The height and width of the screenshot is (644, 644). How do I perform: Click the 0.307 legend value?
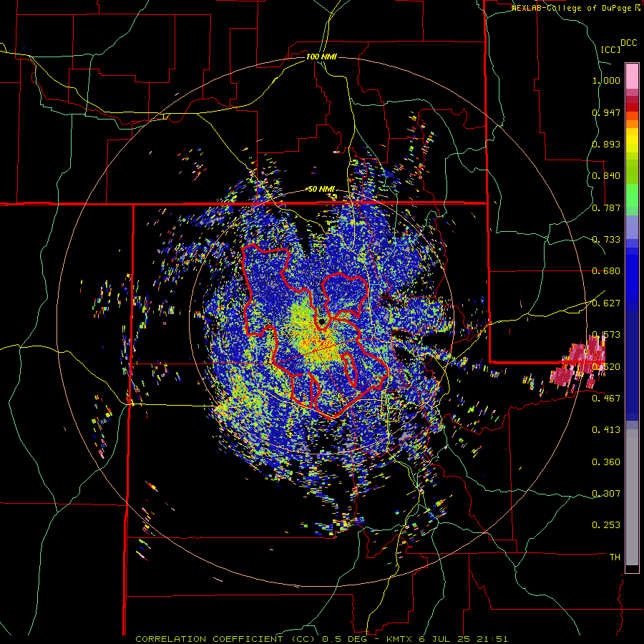[606, 493]
